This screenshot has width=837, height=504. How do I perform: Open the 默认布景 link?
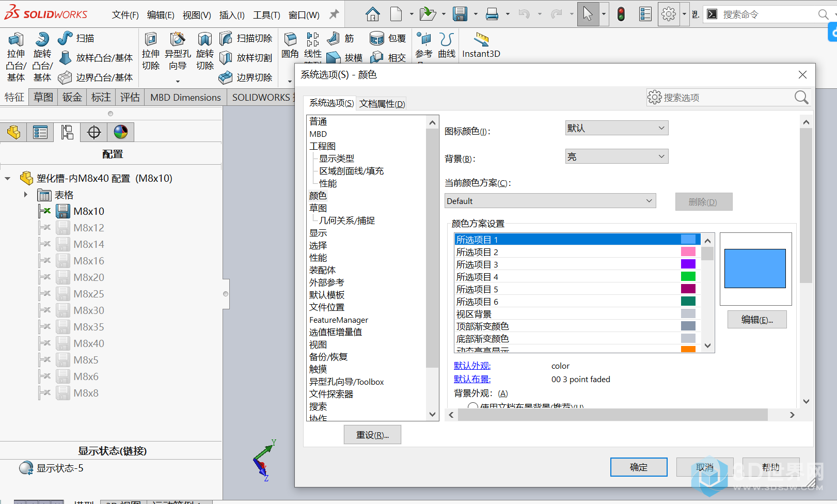click(x=472, y=379)
